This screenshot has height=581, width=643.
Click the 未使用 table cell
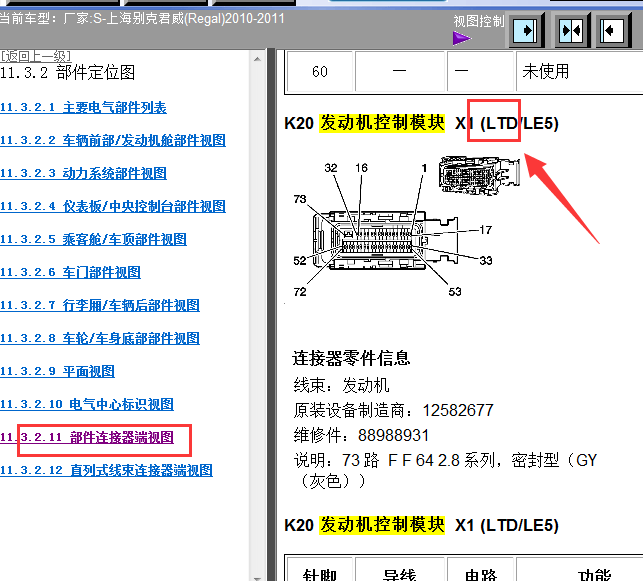click(x=579, y=71)
